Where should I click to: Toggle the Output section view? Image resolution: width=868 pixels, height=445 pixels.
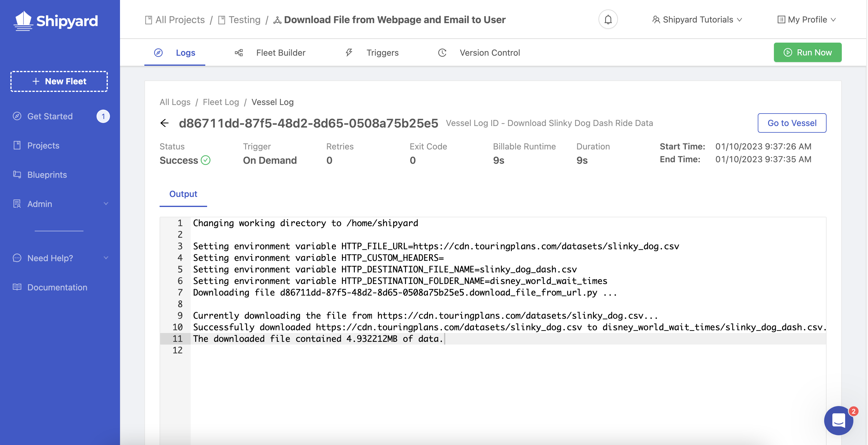183,194
